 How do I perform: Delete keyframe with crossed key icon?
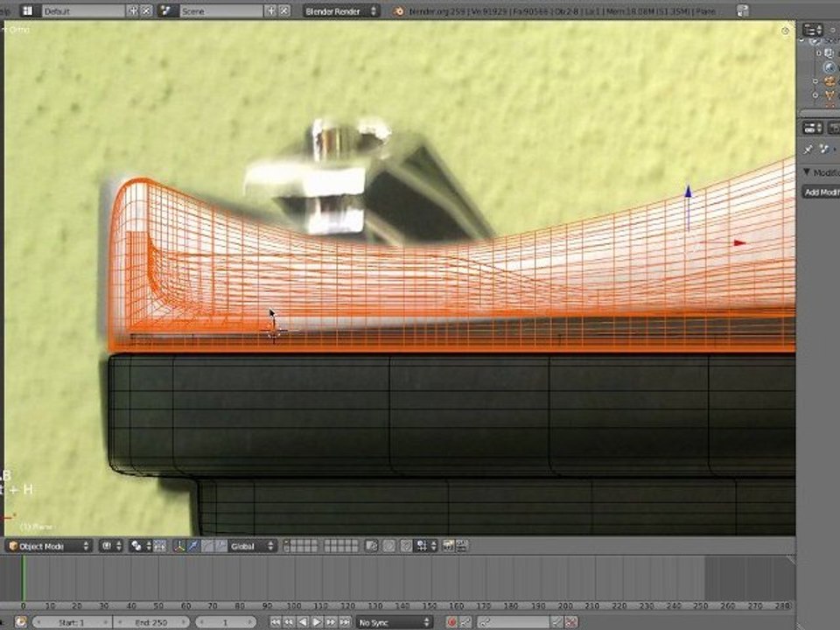click(571, 622)
